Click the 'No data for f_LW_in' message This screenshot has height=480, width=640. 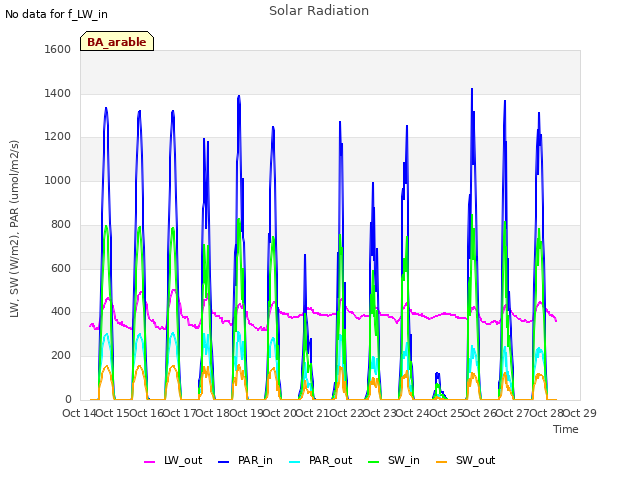point(56,14)
